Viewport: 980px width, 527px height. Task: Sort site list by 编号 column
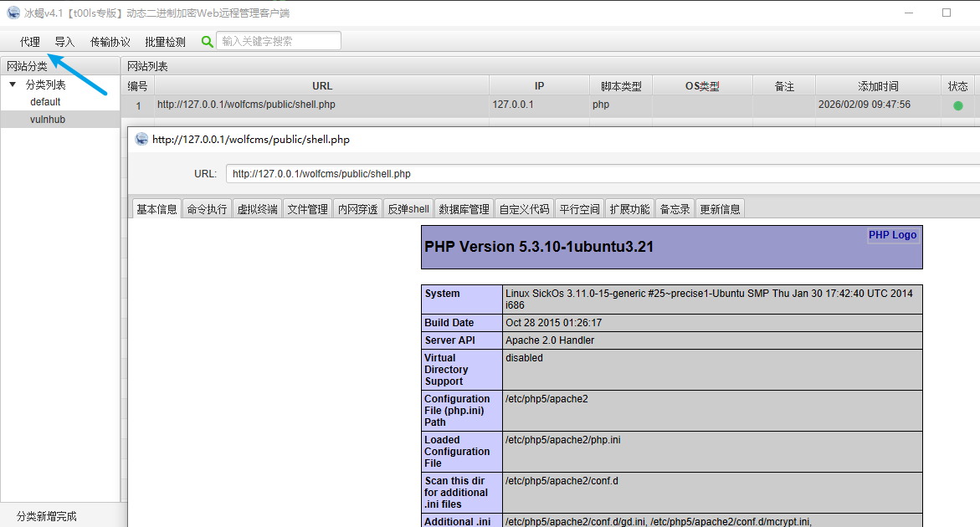137,86
